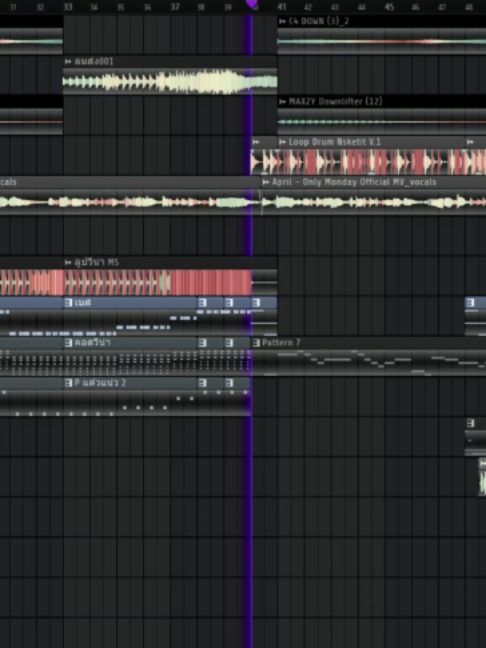Click bar 35 on the timeline ruler
486x648 pixels.
pos(120,7)
